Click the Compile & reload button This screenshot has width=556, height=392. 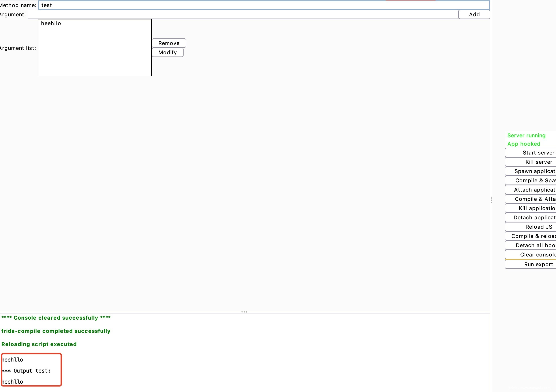[x=533, y=236]
